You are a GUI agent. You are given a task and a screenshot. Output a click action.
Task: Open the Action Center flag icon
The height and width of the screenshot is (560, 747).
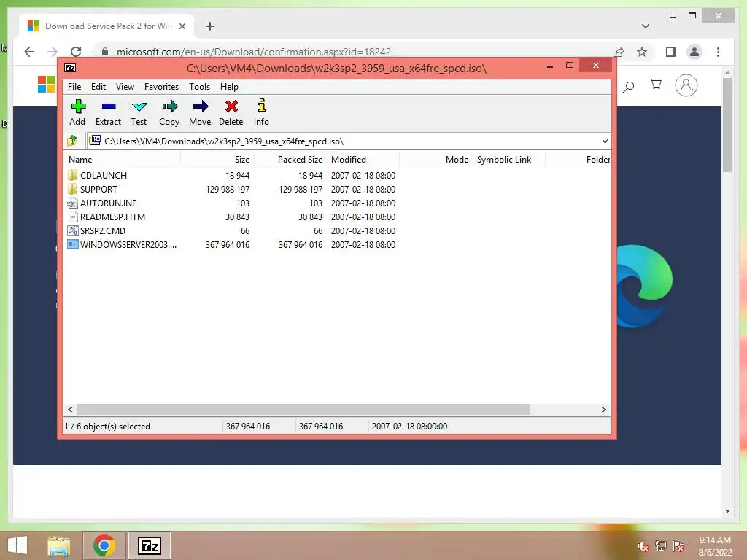coord(678,546)
